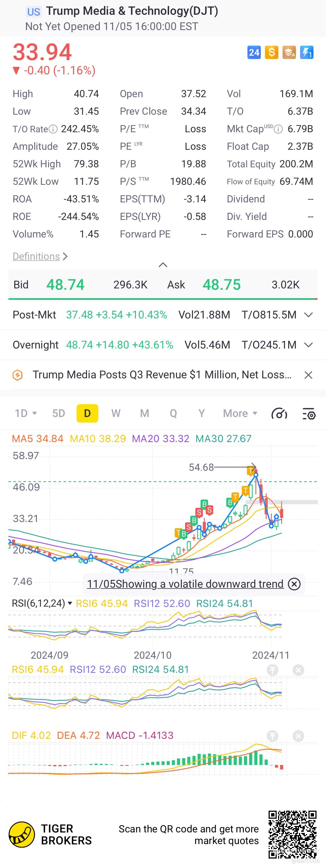
Task: Tap the Float Cap value 2.37B
Action: (300, 147)
